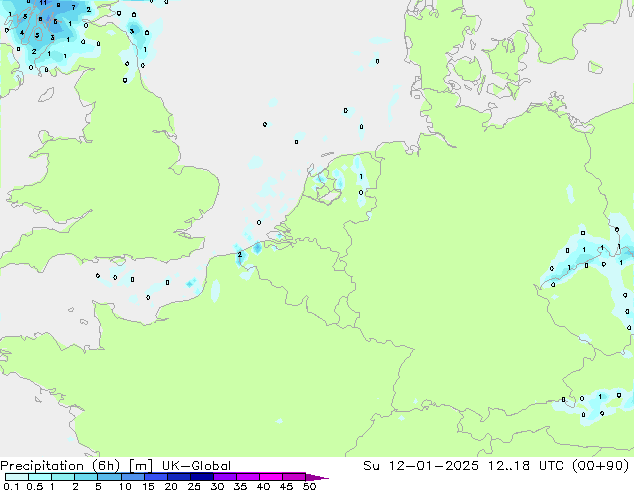Pick the 15–20 blue legend swatch
The width and height of the screenshot is (634, 490).
pyautogui.click(x=156, y=477)
